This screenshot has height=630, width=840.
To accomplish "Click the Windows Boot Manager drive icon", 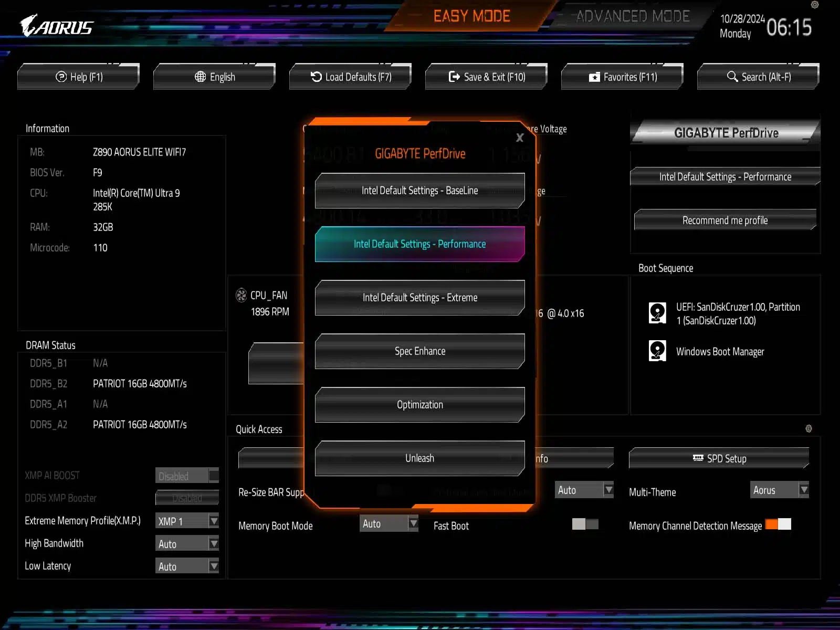I will click(657, 351).
